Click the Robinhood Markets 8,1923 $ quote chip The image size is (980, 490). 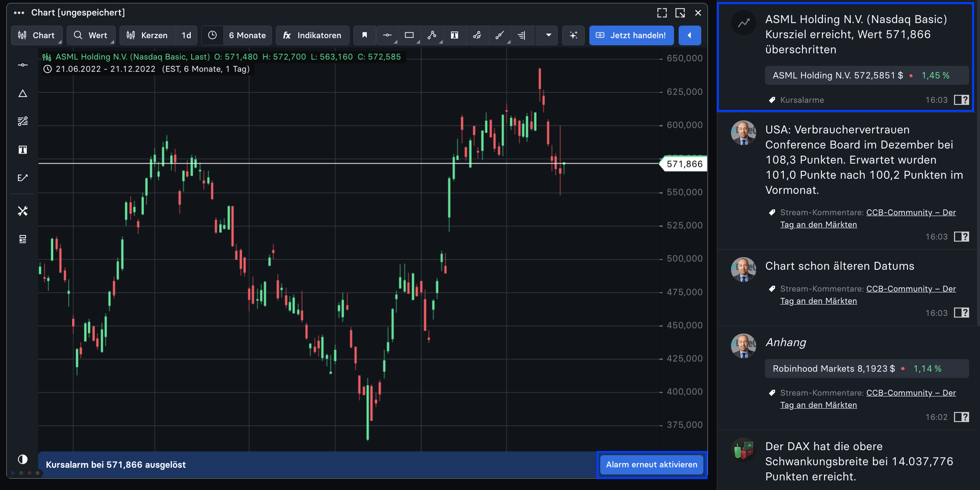867,369
